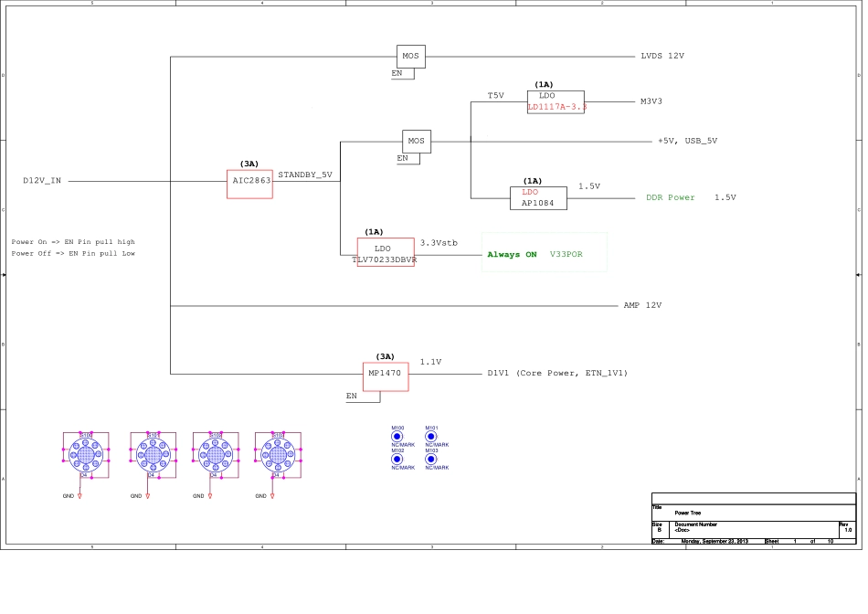Image resolution: width=868 pixels, height=614 pixels.
Task: Click the M101 fiducial mark symbol
Action: (x=431, y=437)
